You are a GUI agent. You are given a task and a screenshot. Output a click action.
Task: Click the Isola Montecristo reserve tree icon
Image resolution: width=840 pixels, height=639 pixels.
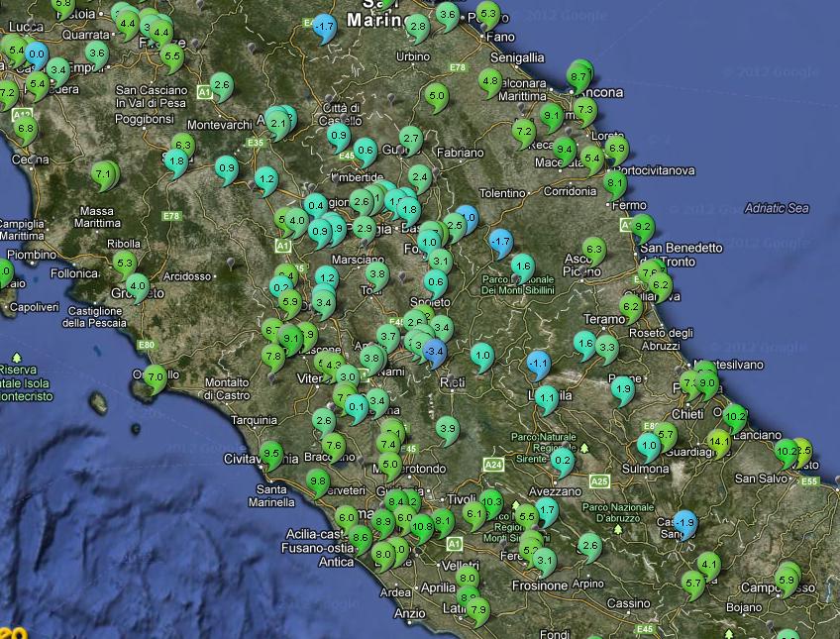pyautogui.click(x=17, y=357)
